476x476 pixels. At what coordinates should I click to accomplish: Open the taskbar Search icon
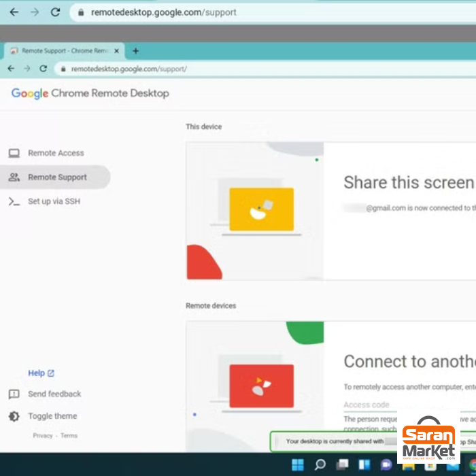320,465
